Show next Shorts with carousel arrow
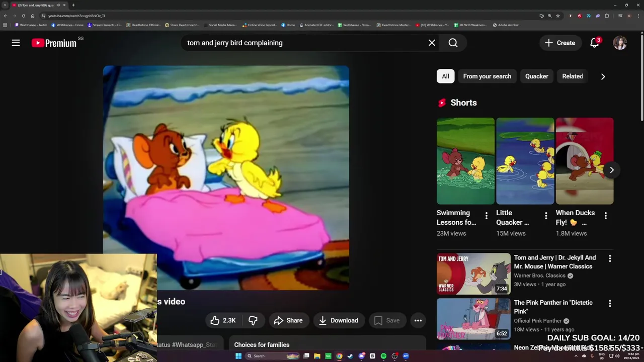Viewport: 644px width, 362px height. point(611,170)
